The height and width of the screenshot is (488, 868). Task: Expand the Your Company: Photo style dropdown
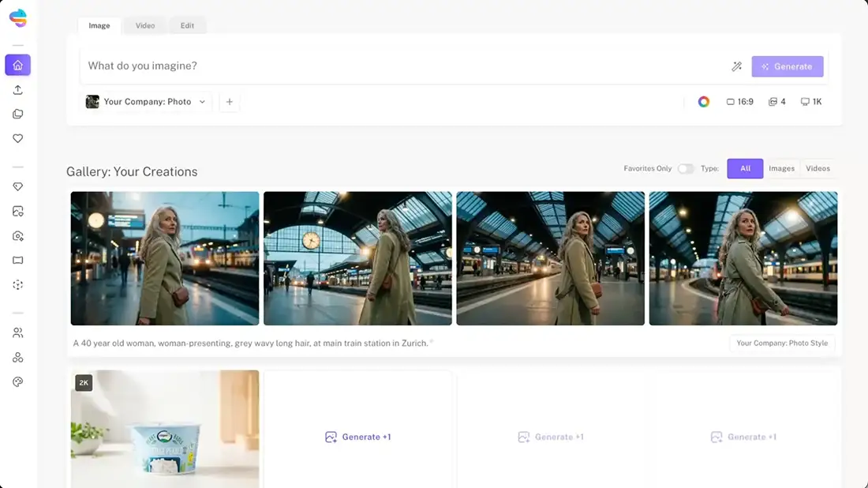click(x=146, y=102)
